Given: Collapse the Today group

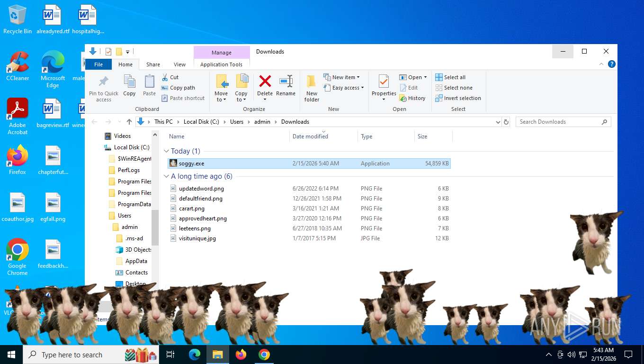Looking at the screenshot, I should point(166,151).
